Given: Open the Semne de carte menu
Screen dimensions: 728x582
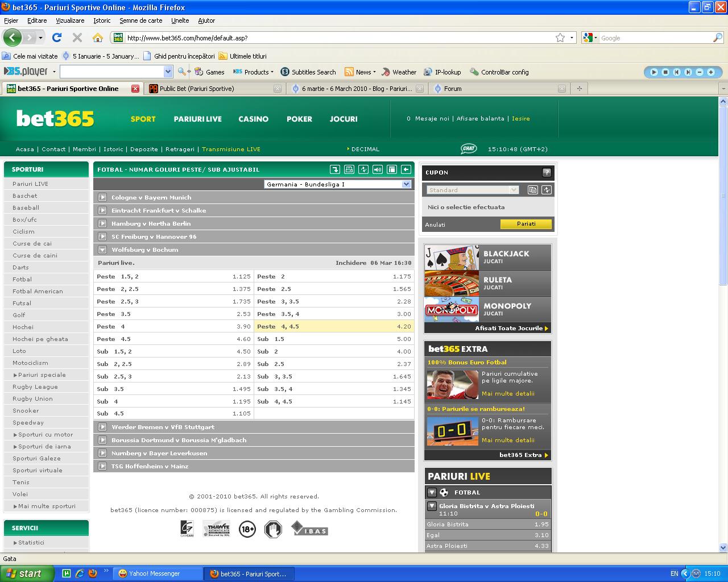Looking at the screenshot, I should (140, 20).
